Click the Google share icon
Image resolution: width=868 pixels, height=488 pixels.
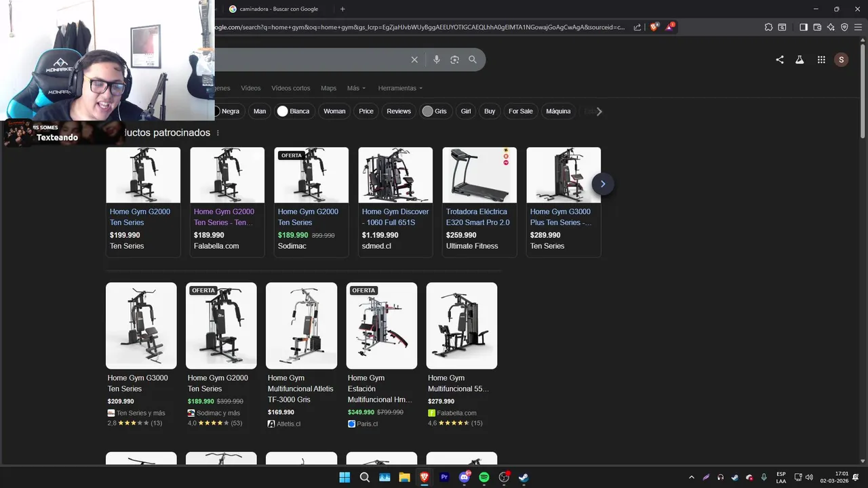coord(780,60)
